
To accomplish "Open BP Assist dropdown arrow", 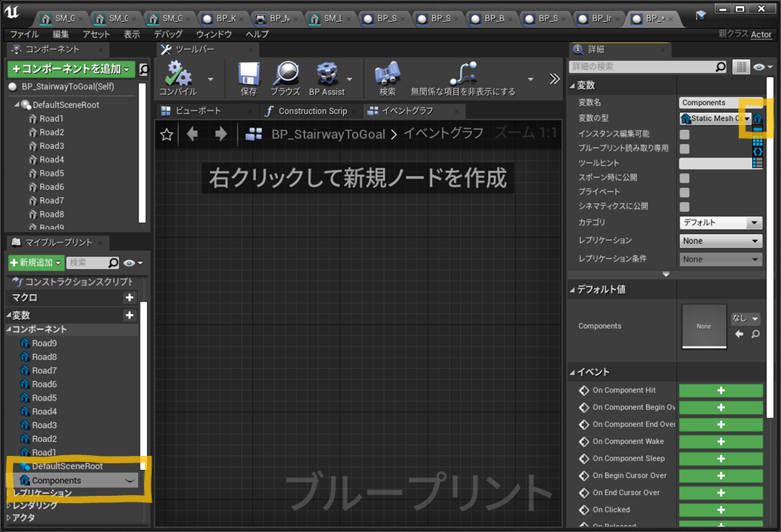I will [x=350, y=79].
